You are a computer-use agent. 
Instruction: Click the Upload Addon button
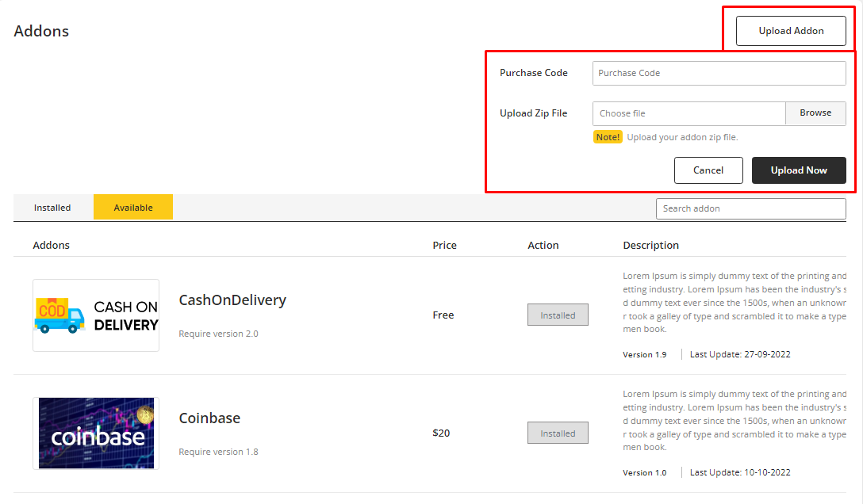coord(791,31)
